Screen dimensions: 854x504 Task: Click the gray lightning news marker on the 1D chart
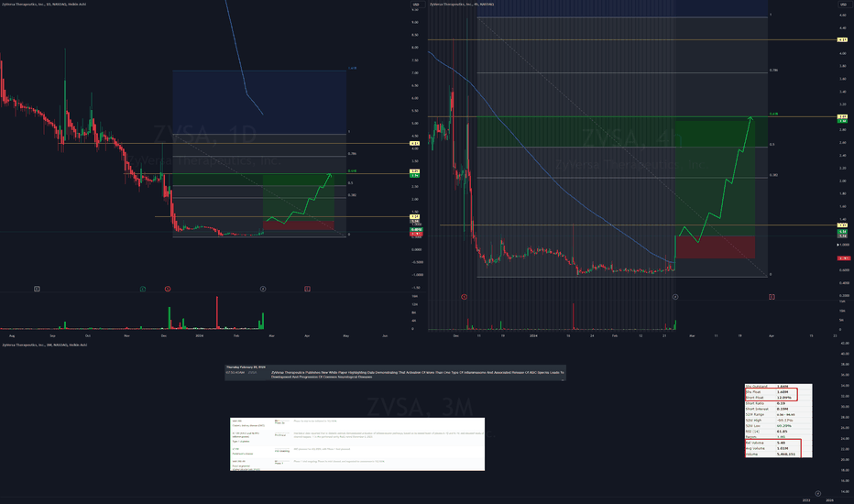click(263, 289)
